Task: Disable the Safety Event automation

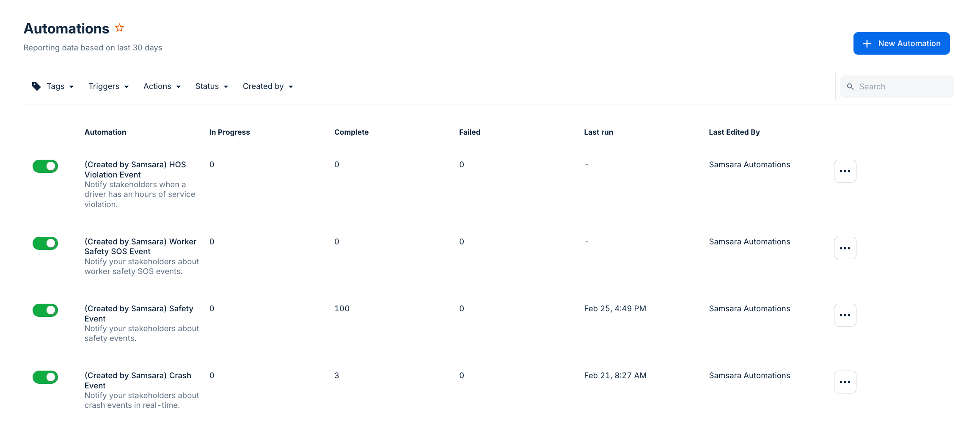Action: 45,310
